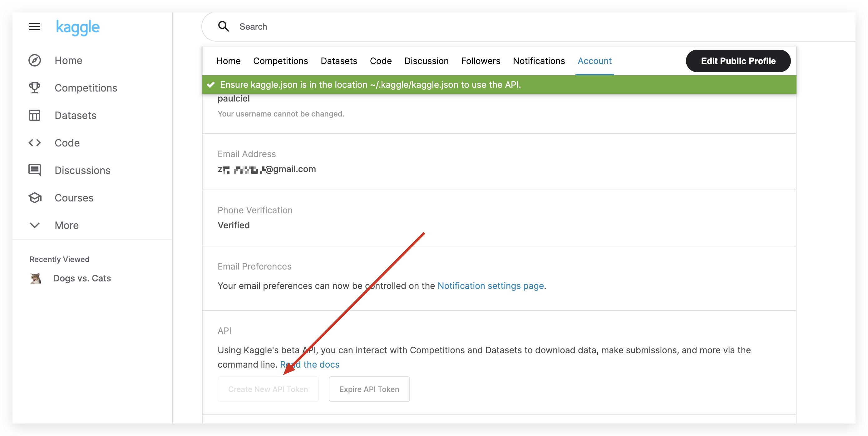Open Discussions in the left sidebar
868x436 pixels.
pos(82,170)
